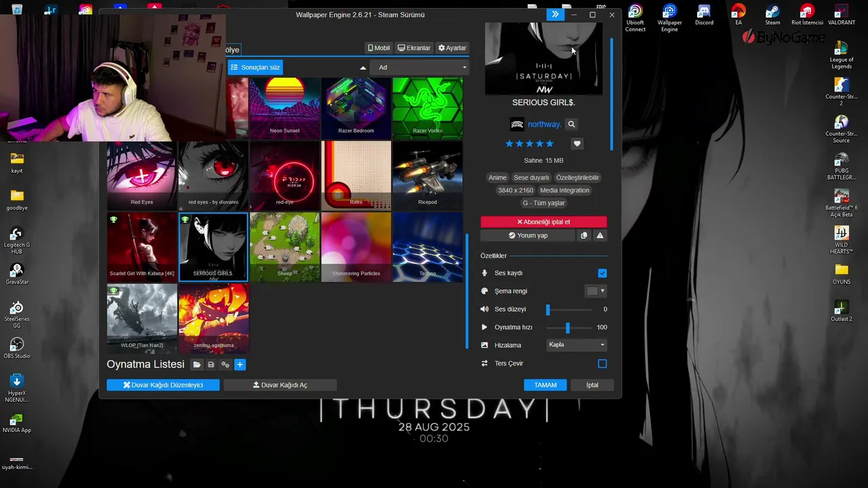Image resolution: width=868 pixels, height=488 pixels.
Task: Rate the wallpaper with the fifth star
Action: coord(550,144)
